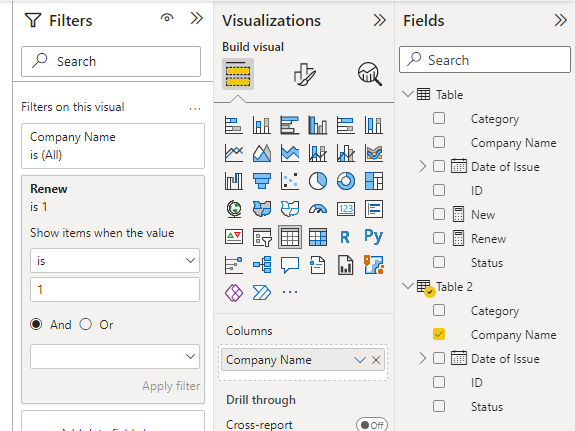Select the table visual

(290, 237)
